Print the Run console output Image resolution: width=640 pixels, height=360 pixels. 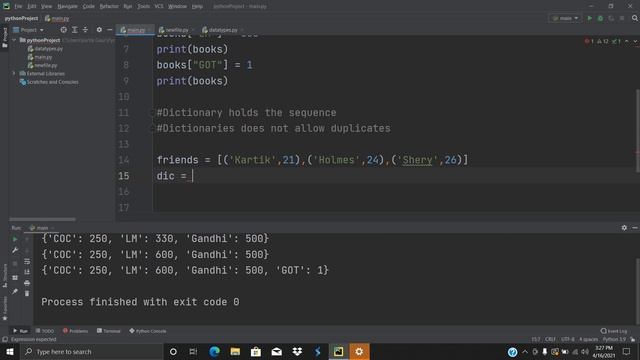click(27, 283)
